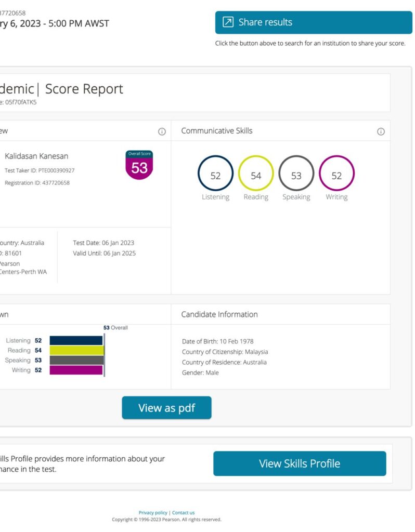Screen dimensions: 415x532
Task: Click the Overall Score 53 badge
Action: (139, 166)
